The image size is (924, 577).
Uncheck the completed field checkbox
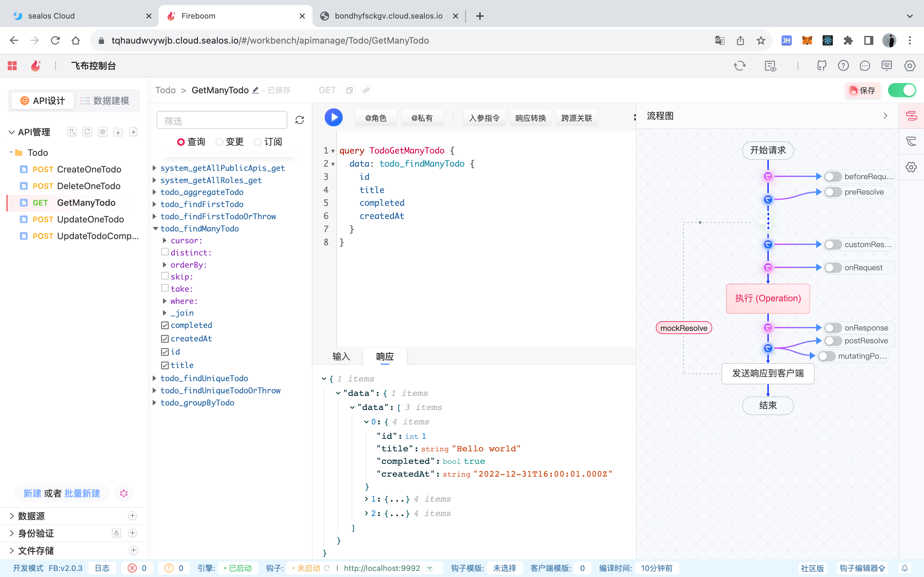(165, 325)
